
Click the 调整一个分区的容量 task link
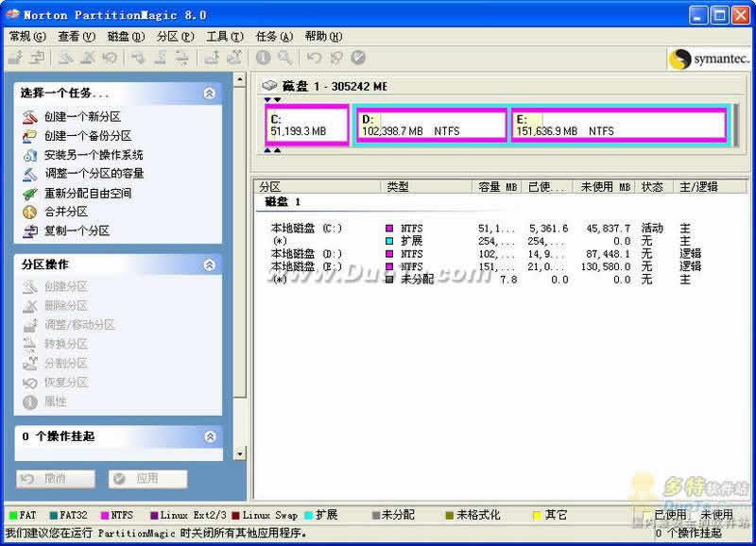pos(94,174)
